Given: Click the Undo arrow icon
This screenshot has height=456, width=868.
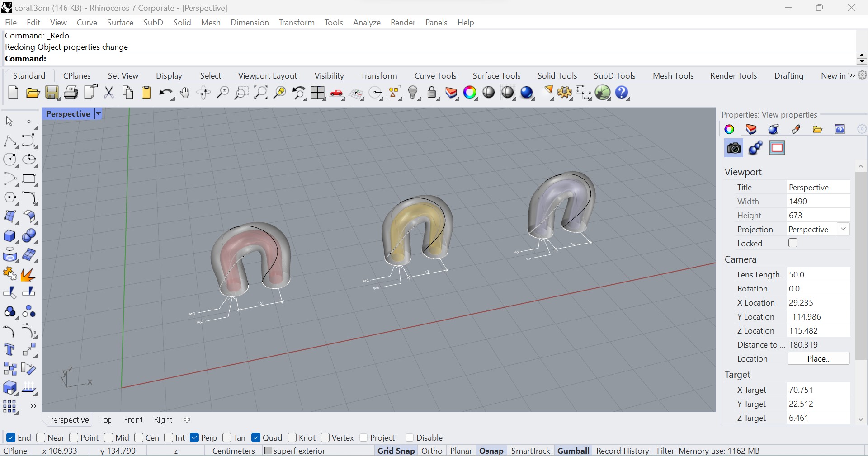Looking at the screenshot, I should [166, 93].
